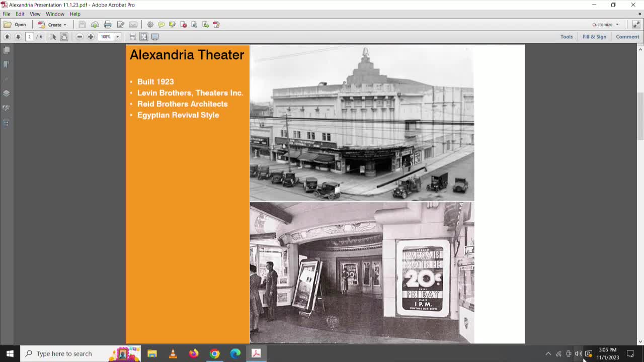
Task: Open the Fill & Sign pane
Action: pos(594,36)
